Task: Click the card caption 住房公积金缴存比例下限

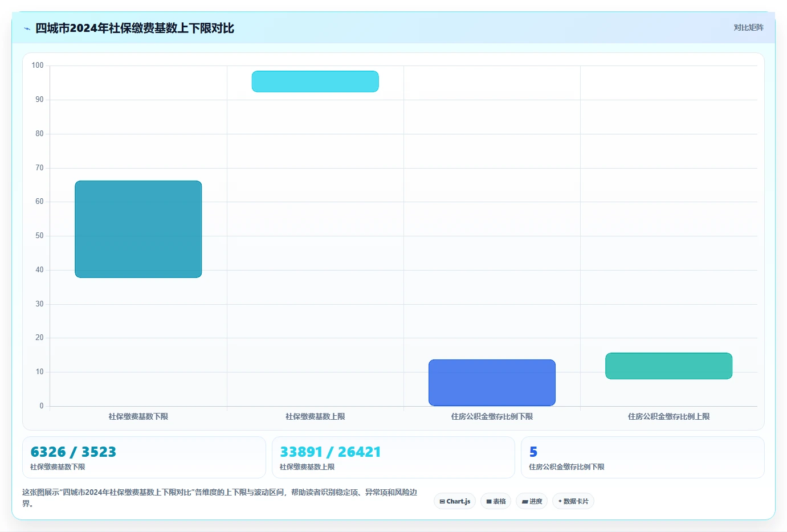Action: pyautogui.click(x=566, y=467)
